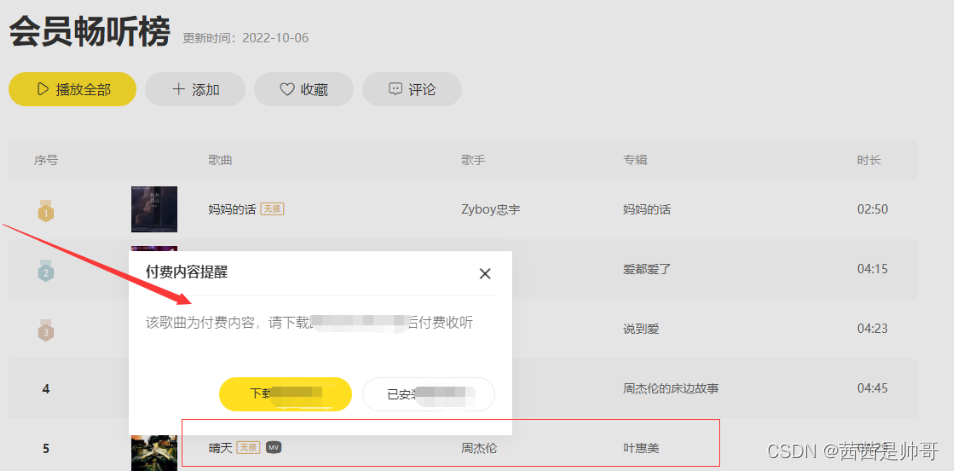
Task: Click the update time 2022-10-06 text
Action: pyautogui.click(x=275, y=38)
